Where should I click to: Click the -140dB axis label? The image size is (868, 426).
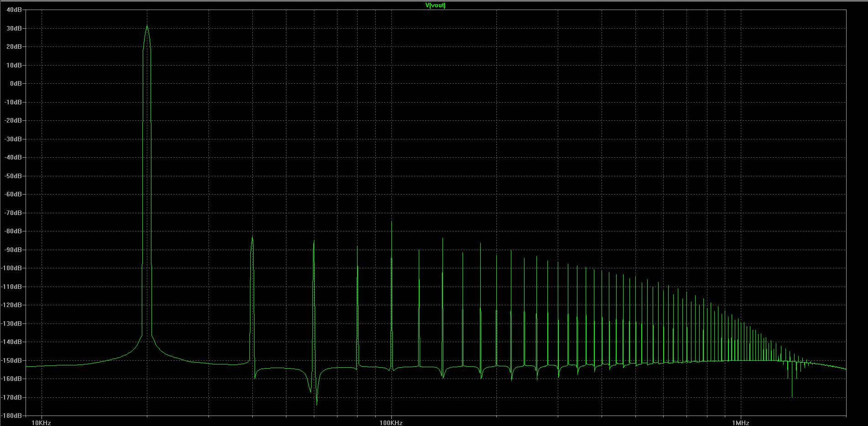click(x=12, y=342)
